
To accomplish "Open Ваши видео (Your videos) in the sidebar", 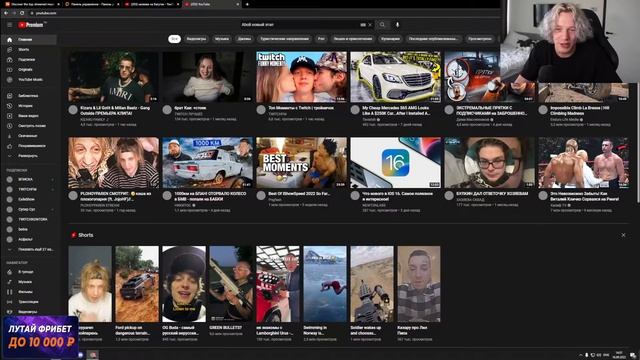I will [x=29, y=116].
